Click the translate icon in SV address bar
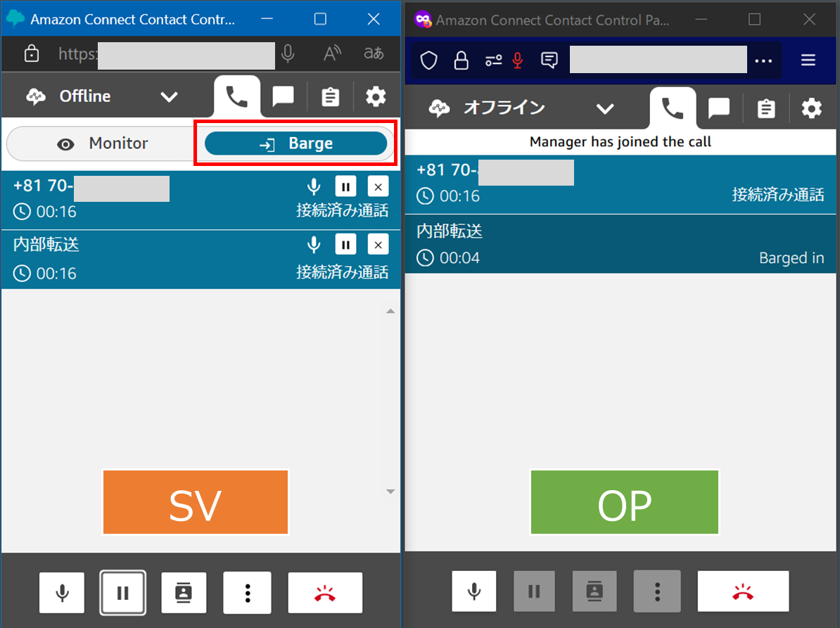The image size is (840, 628). coord(374,53)
